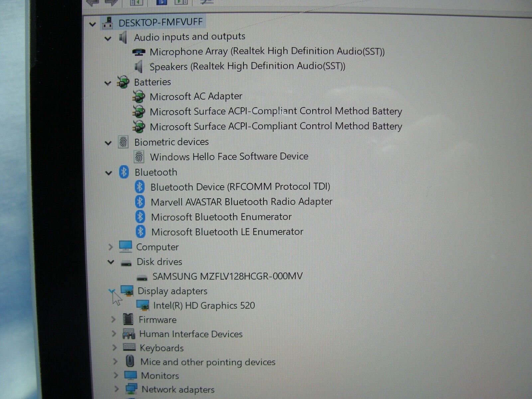
Task: Select Speakers Realtek High Definition Audio
Action: pos(247,66)
